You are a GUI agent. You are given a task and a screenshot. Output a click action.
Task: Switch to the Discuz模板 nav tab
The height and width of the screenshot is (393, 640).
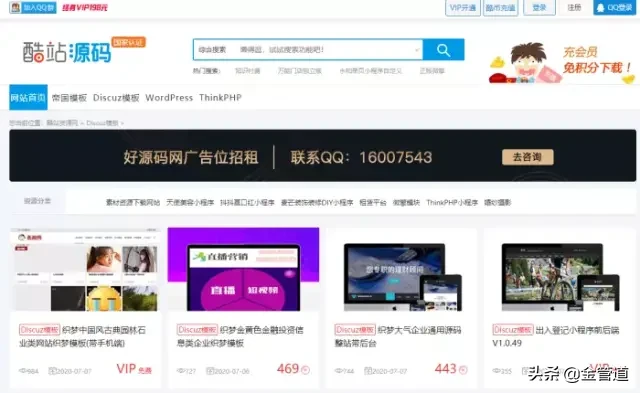tap(116, 98)
